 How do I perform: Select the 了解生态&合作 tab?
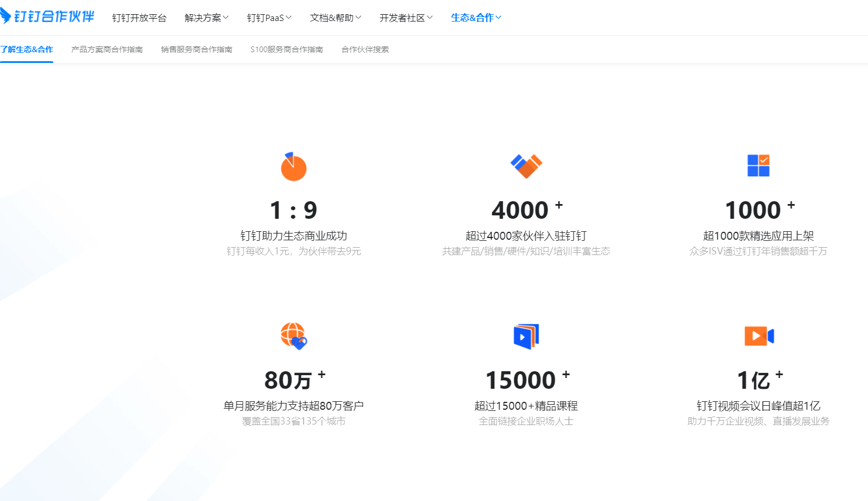click(x=27, y=49)
